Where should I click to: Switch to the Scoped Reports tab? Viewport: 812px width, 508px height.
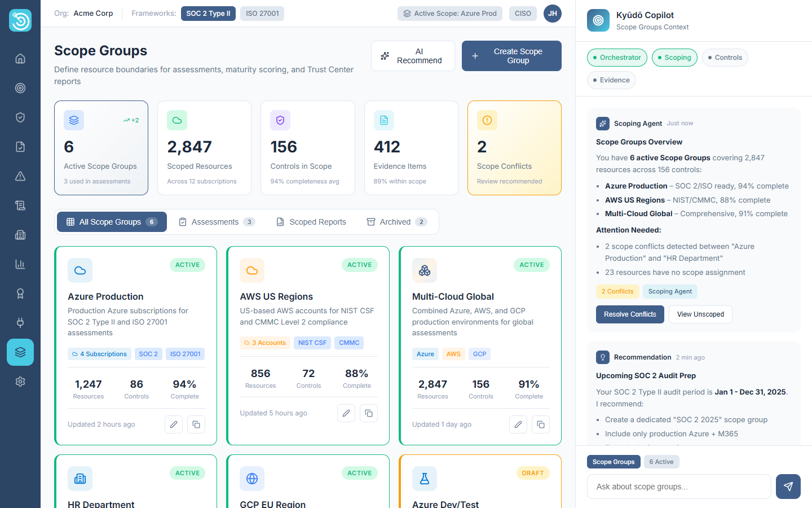pos(311,222)
